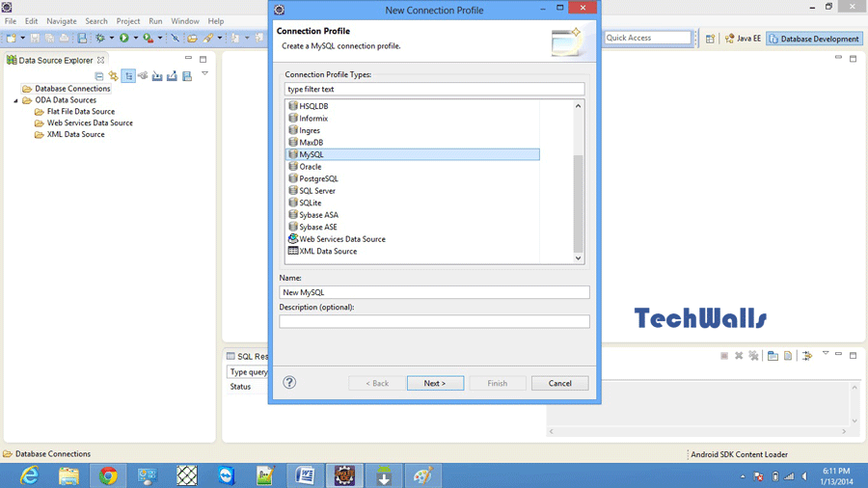Click the profile types list scrollbar thumb
The image size is (868, 488).
coord(578,203)
